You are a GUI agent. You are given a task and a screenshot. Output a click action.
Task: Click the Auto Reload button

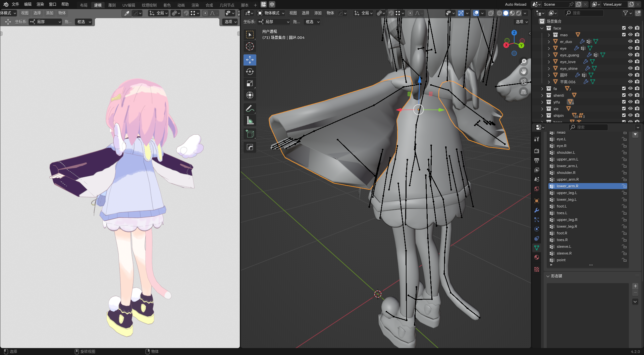515,4
